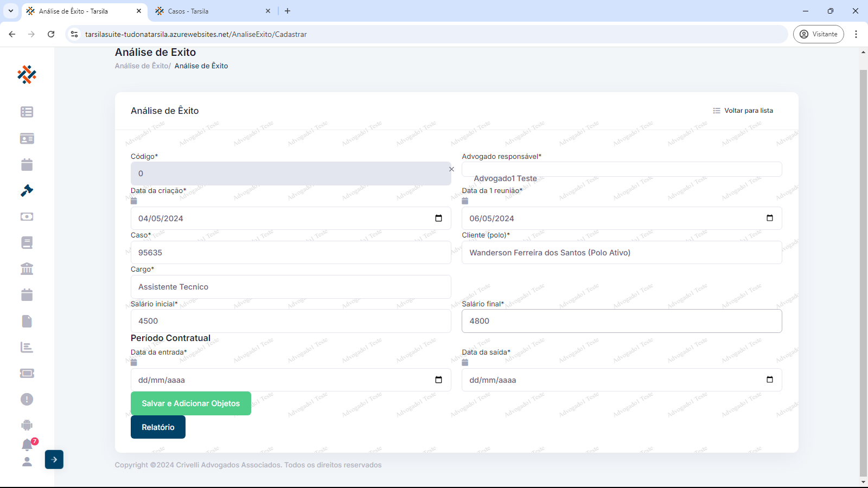The image size is (868, 488).
Task: Click the bank building sidebar icon
Action: coord(27,268)
